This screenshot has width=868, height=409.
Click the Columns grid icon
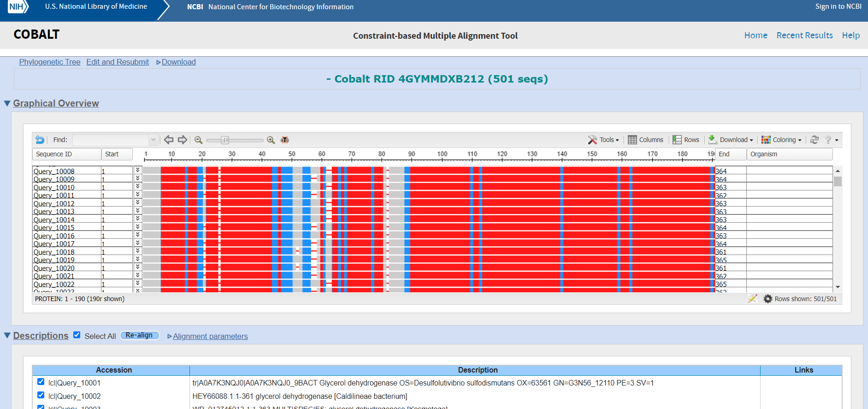(x=632, y=140)
